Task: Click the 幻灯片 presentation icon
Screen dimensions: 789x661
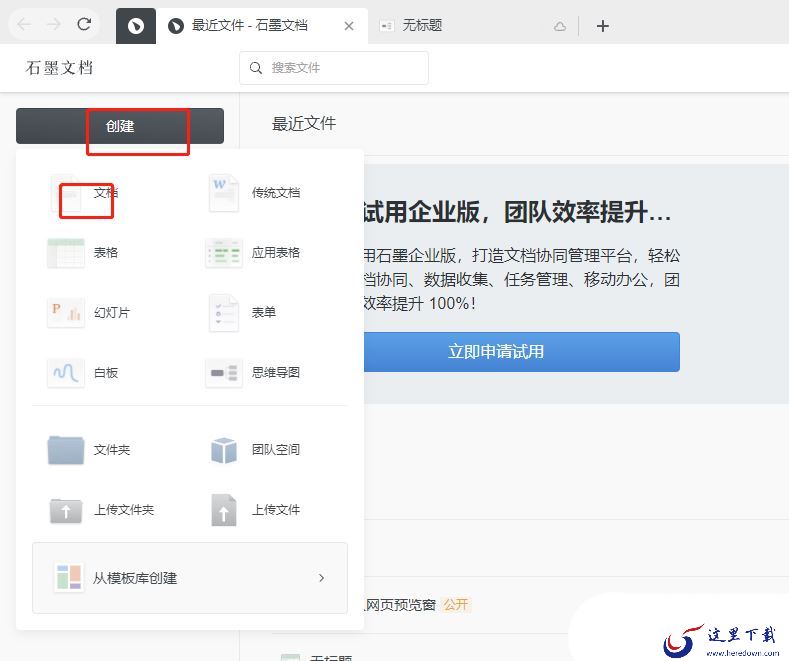Action: coord(66,312)
